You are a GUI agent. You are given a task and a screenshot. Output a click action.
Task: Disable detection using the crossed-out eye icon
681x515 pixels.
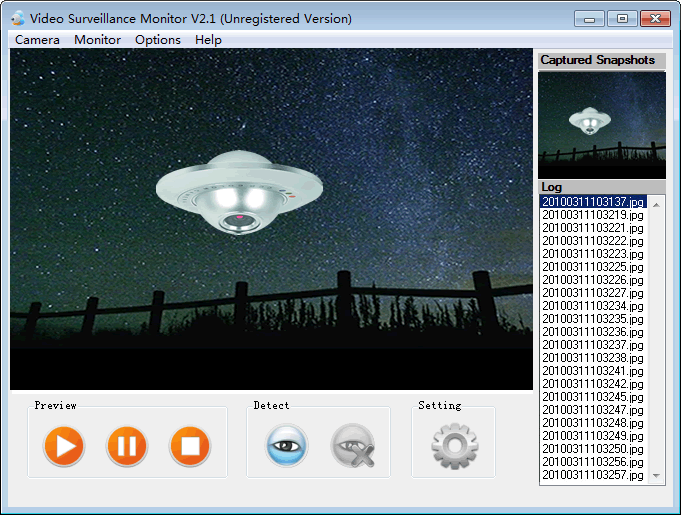(x=352, y=445)
